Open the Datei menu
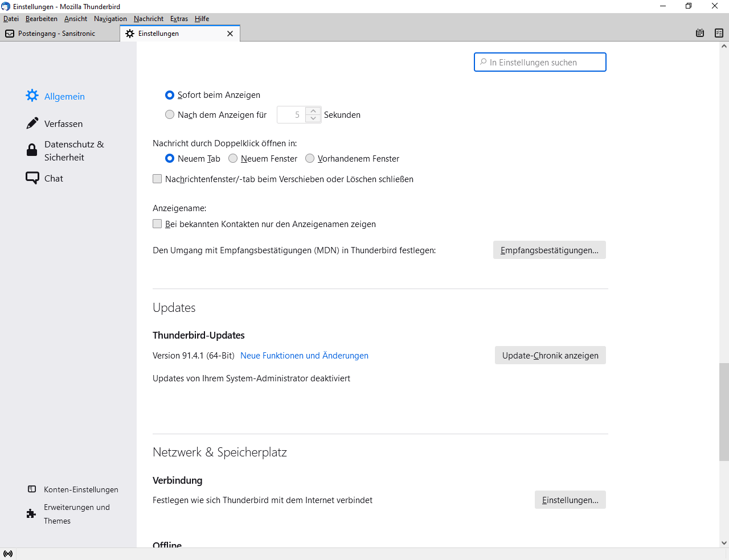 pos(11,19)
